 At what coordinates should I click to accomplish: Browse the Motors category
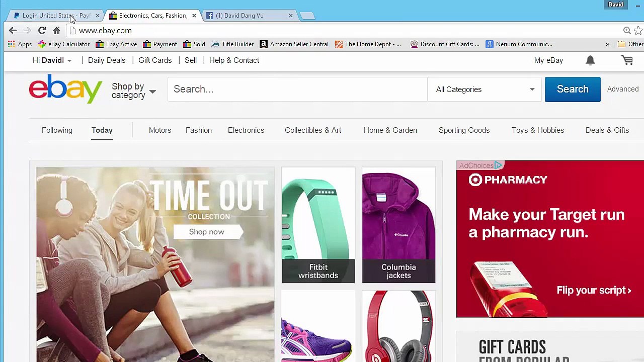(160, 130)
